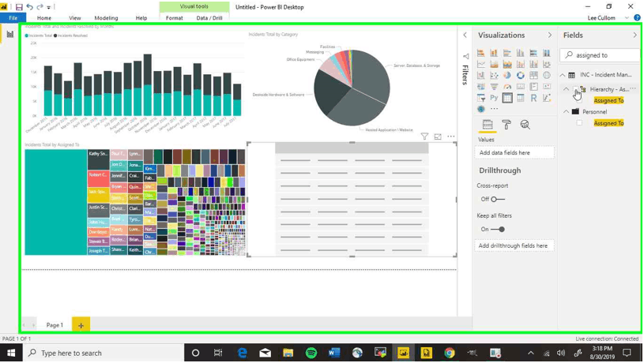
Task: Turn on the Cross-report toggle
Action: [x=498, y=200]
